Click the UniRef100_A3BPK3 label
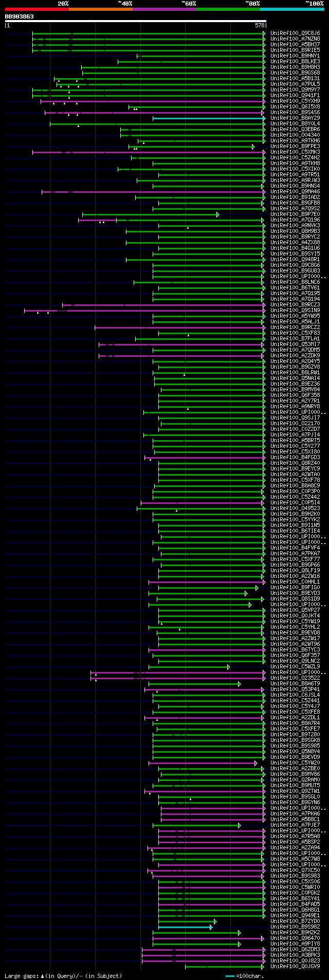Image resolution: width=329 pixels, height=980 pixels. [x=295, y=955]
